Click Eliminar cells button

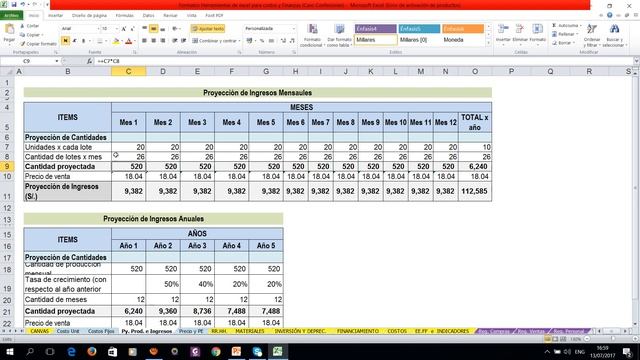[520, 33]
